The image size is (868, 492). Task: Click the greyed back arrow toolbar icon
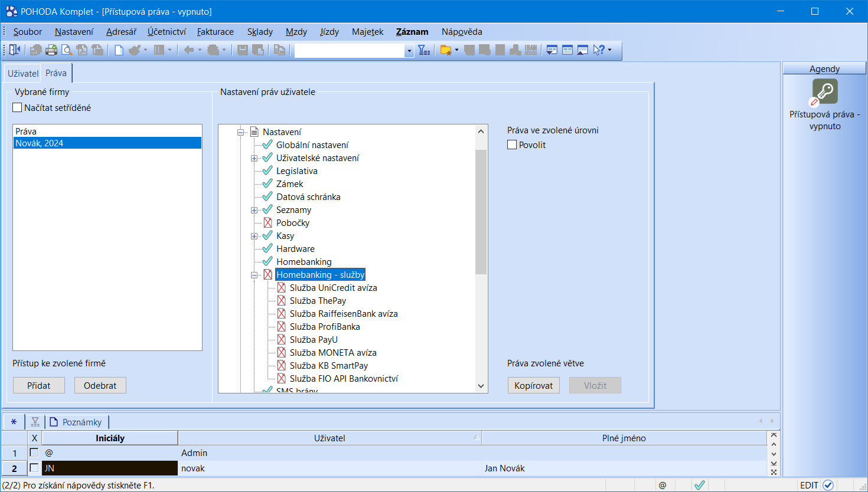[x=188, y=50]
